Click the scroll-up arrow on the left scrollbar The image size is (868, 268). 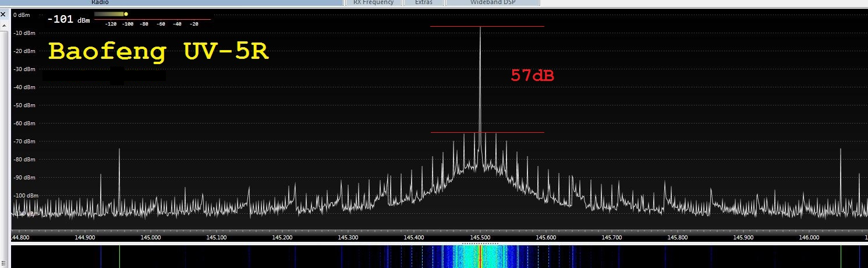[4, 27]
